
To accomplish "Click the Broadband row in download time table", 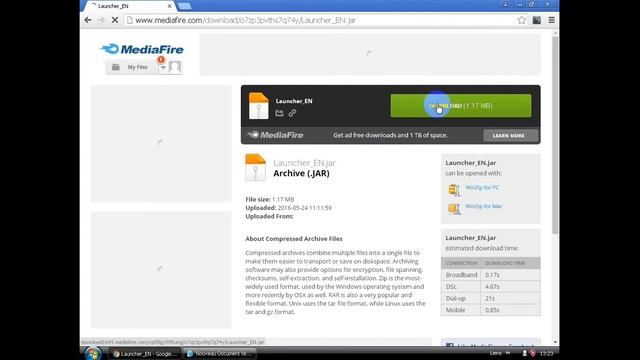I will [491, 275].
